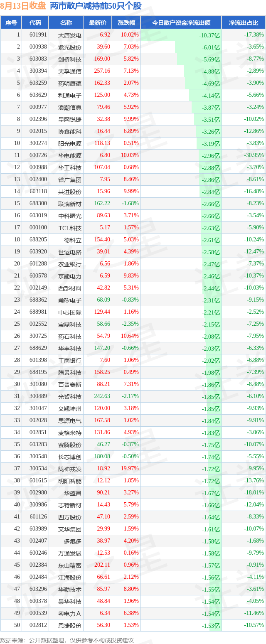Click the 序号 column header

coord(11,23)
